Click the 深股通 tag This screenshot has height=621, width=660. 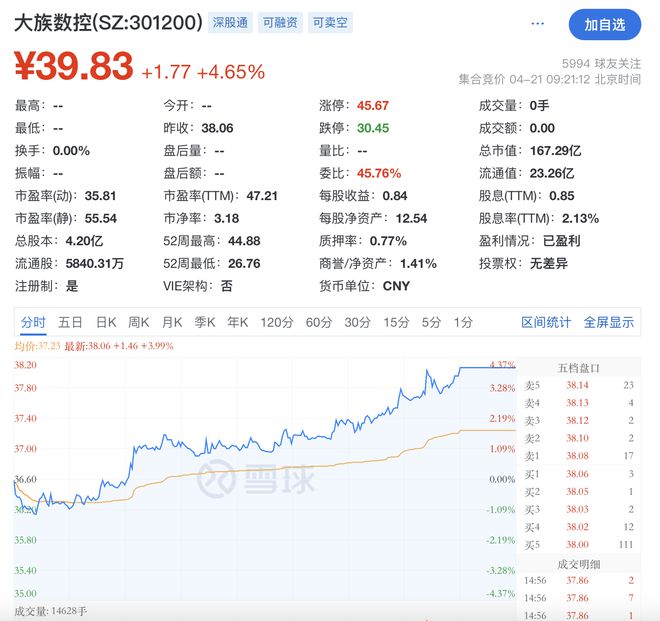(230, 23)
